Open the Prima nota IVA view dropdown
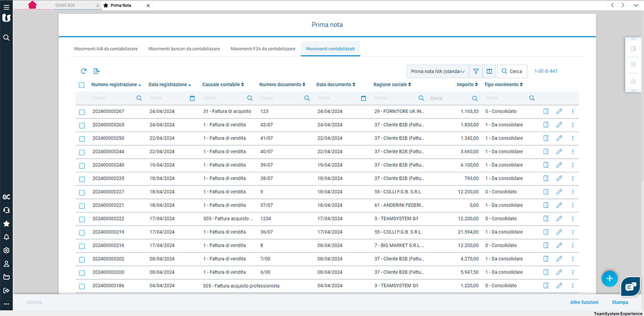644x316 pixels. click(x=438, y=71)
